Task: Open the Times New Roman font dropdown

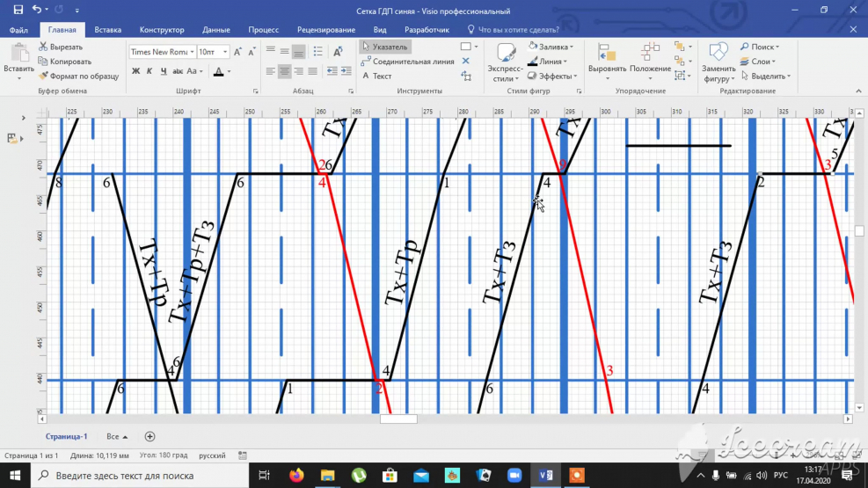Action: (192, 52)
